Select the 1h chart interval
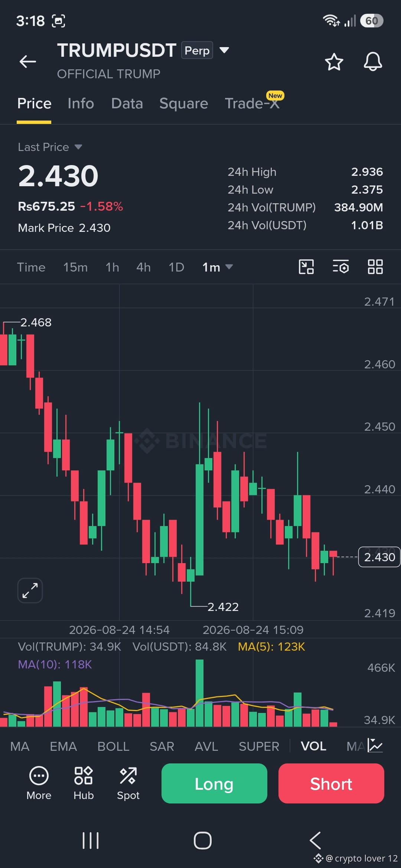 coord(112,267)
